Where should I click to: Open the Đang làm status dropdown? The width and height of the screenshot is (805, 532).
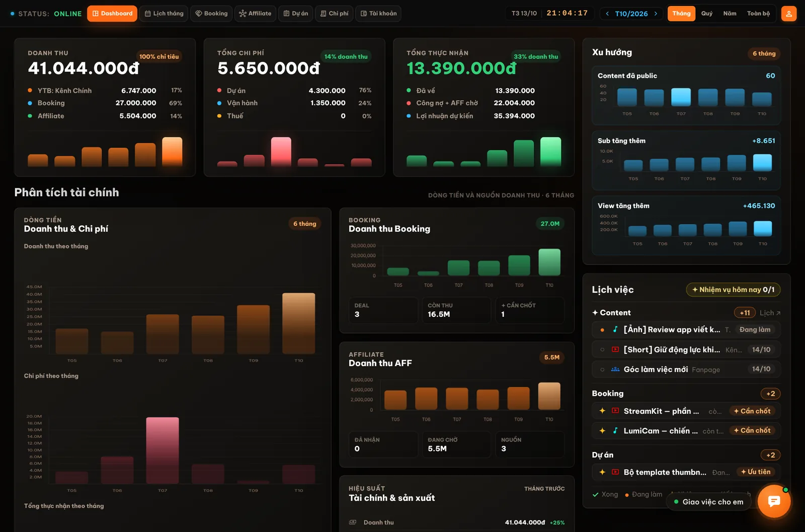point(755,329)
